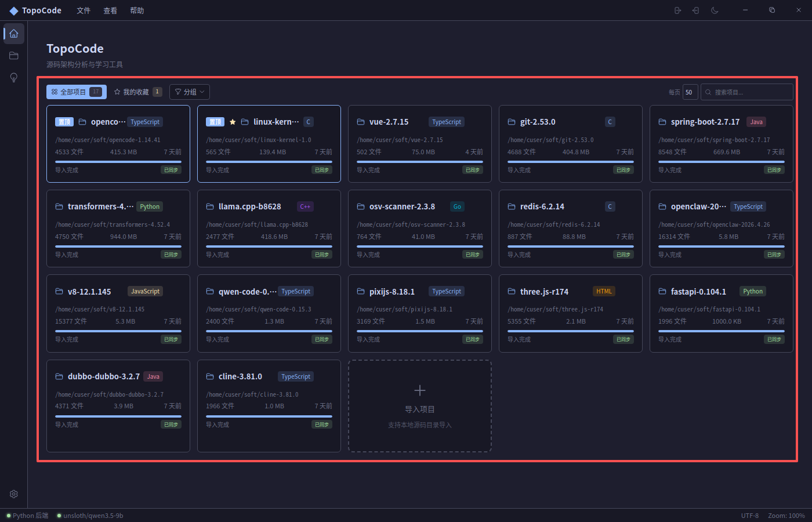
Task: Click the Go tag on the osv-scanner card
Action: tap(457, 206)
